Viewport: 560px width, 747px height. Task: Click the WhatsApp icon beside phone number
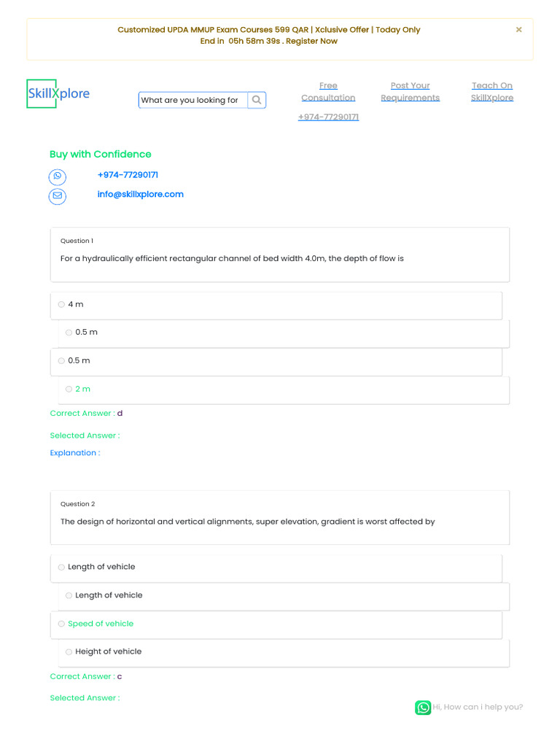click(58, 177)
